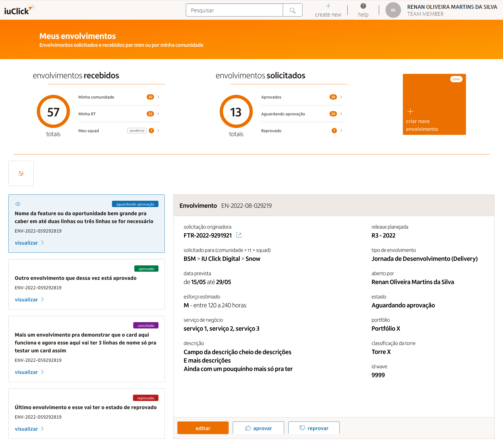The image size is (503, 448).
Task: Click the novo badge on orange card
Action: tap(456, 79)
